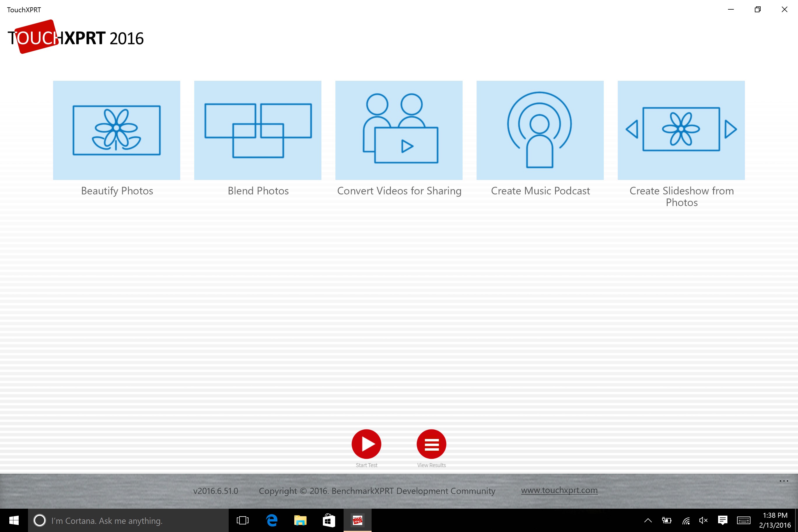Open Create Slideshow from Photos tile

pyautogui.click(x=681, y=130)
